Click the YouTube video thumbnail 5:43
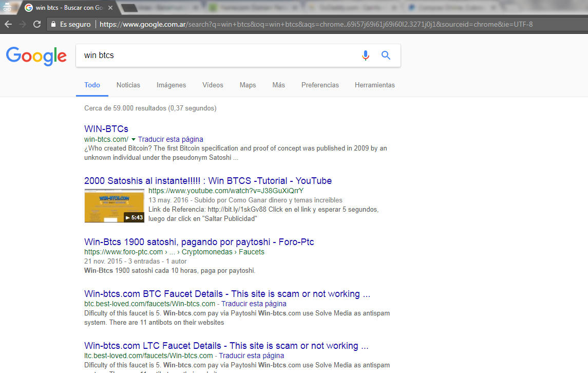Viewport: 588px width, 373px height. click(115, 206)
